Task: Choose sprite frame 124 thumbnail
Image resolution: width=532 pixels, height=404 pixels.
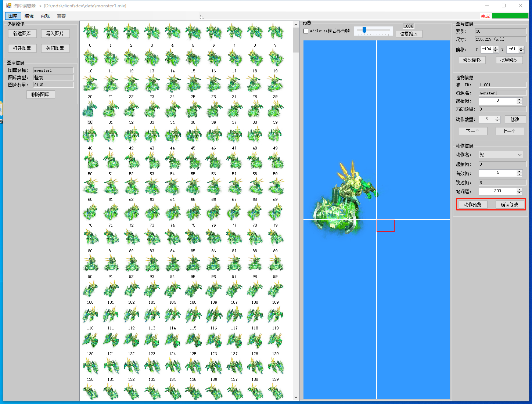Action: 172,341
